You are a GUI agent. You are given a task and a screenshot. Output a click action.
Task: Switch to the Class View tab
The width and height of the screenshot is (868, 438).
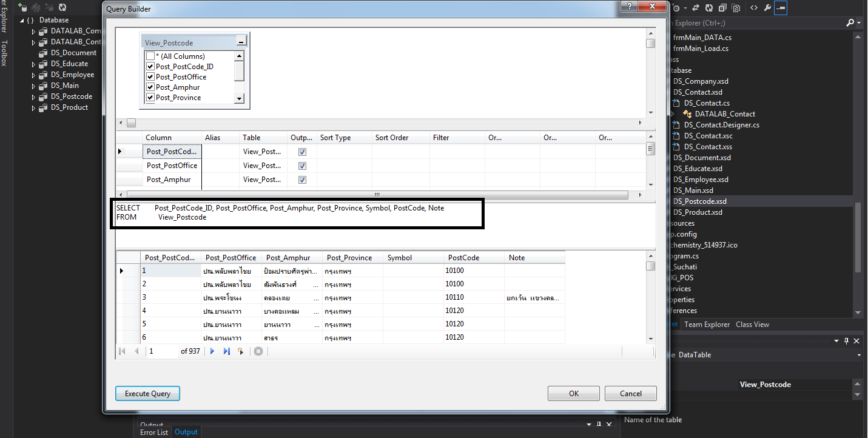[752, 325]
